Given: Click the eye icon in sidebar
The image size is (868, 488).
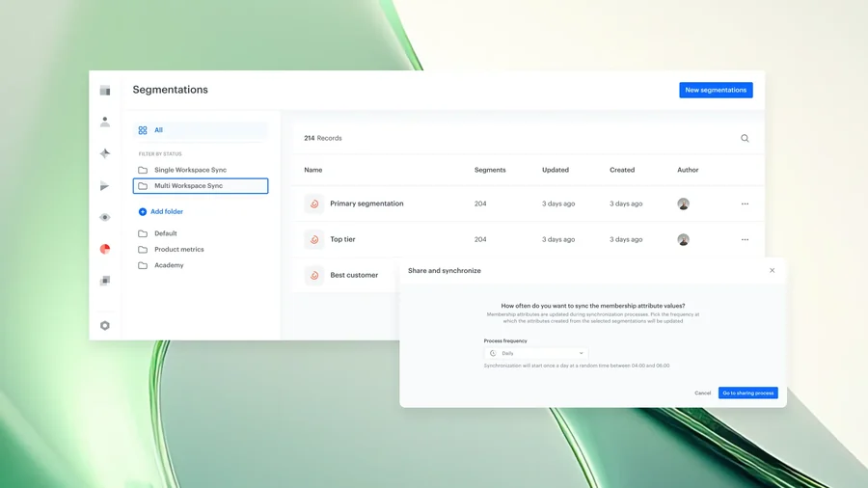Looking at the screenshot, I should [x=104, y=217].
